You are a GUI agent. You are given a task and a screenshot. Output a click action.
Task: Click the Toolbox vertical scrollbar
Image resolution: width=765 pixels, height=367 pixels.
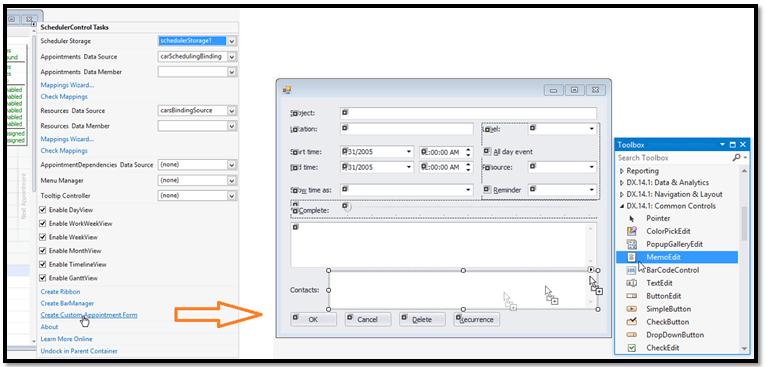(744, 259)
